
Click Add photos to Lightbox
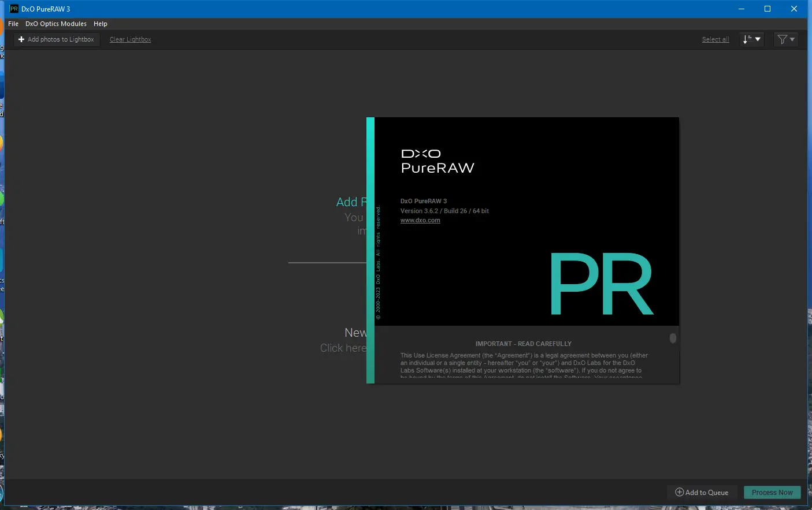[56, 39]
